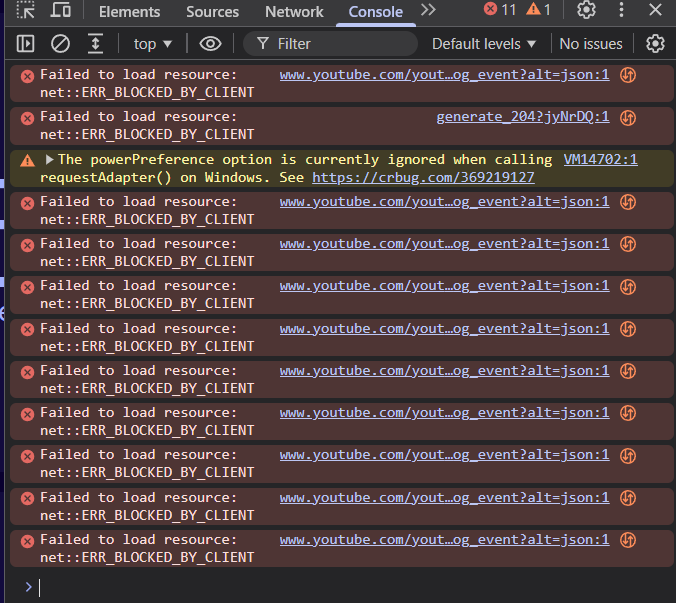The image size is (676, 603).
Task: Open the Elements tab
Action: pyautogui.click(x=129, y=12)
